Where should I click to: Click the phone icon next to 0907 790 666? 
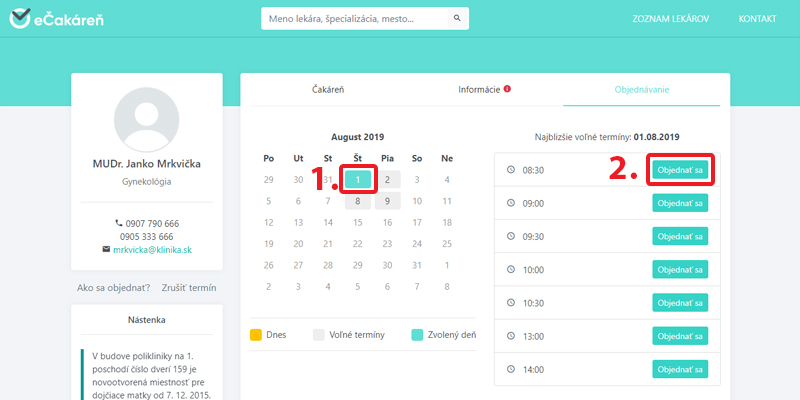tap(116, 222)
